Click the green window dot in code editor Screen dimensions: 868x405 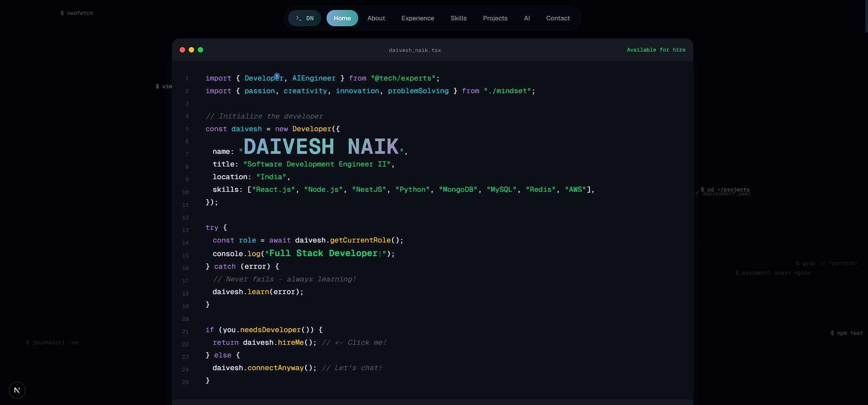tap(200, 50)
